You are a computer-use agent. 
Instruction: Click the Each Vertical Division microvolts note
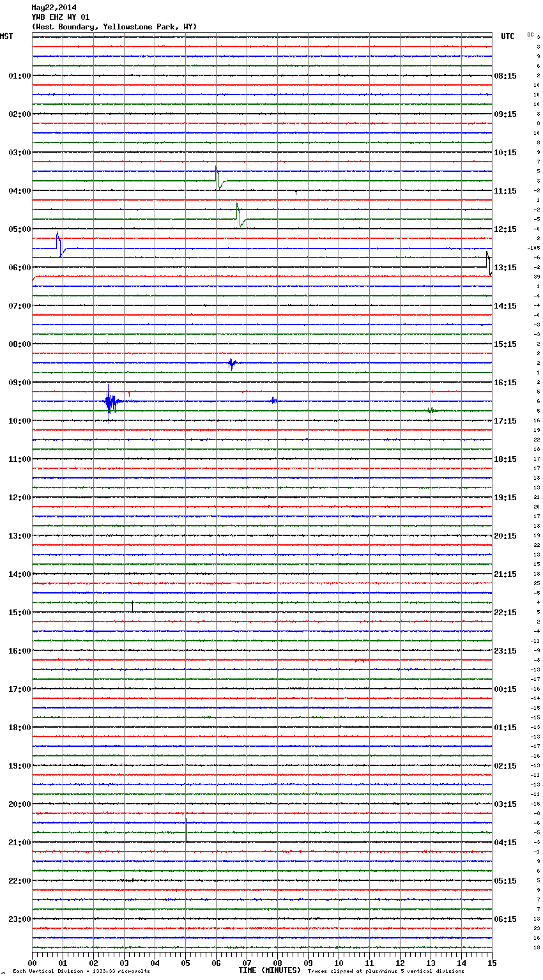tap(81, 971)
